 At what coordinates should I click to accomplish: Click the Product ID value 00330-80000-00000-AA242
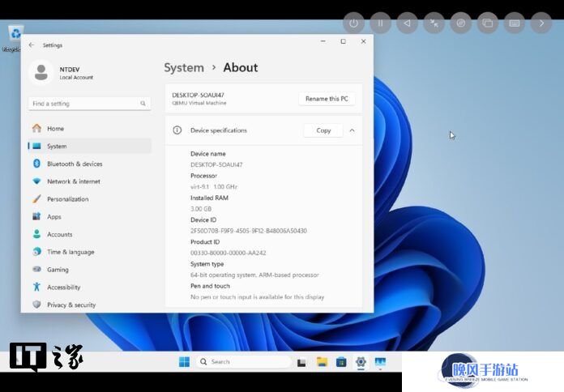tap(228, 253)
